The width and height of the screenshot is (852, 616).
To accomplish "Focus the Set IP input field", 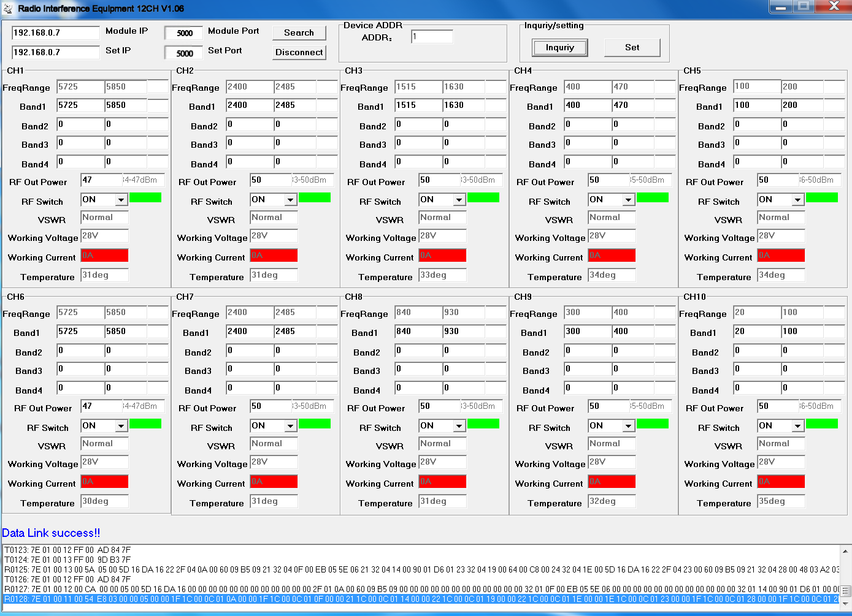I will pos(55,53).
